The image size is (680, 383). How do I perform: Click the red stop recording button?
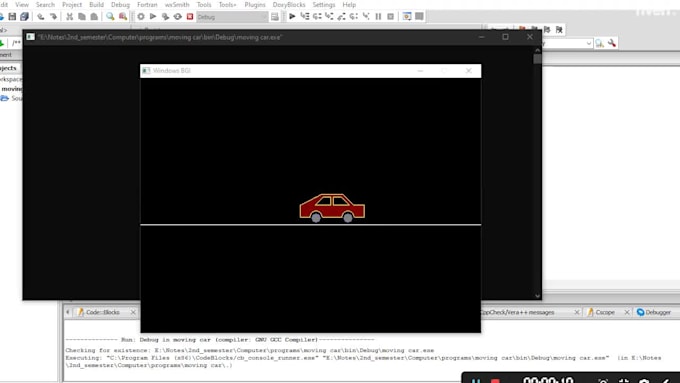(495, 381)
